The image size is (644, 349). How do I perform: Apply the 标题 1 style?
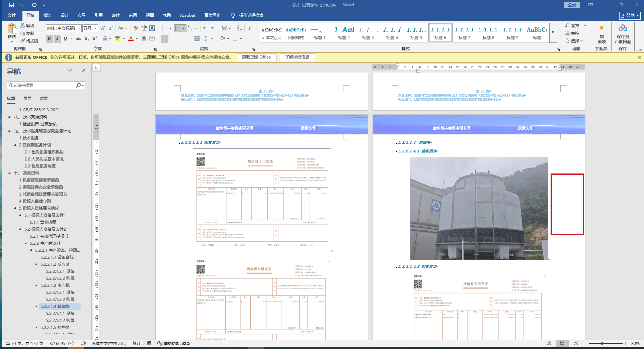point(320,33)
